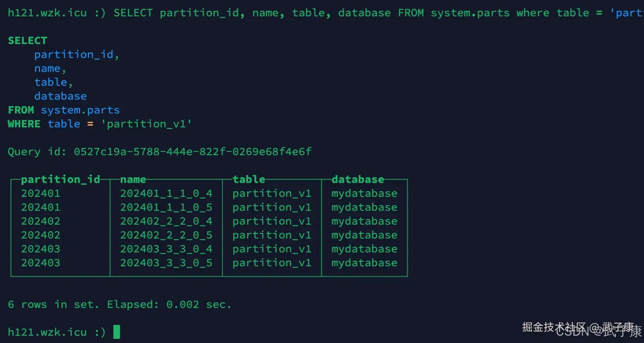Click the green cursor block at the bottom prompt
644x343 pixels.
pyautogui.click(x=116, y=332)
